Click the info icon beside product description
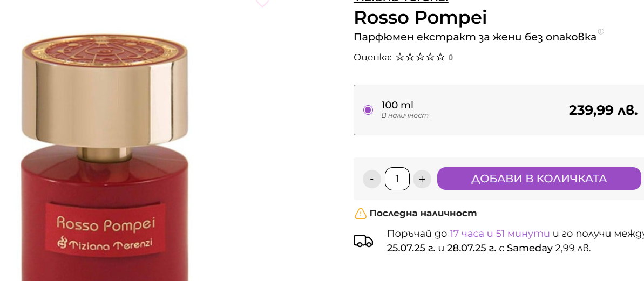The width and height of the screenshot is (644, 281). click(x=601, y=32)
